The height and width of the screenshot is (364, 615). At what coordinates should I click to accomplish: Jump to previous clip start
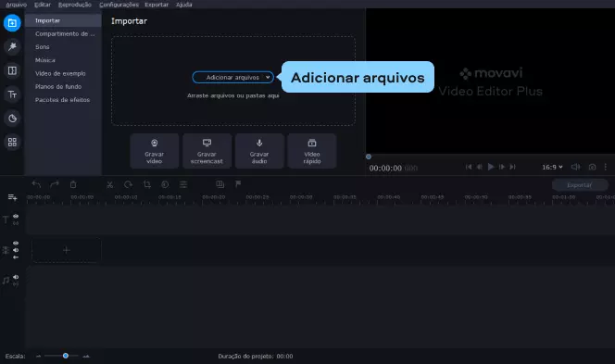click(469, 167)
